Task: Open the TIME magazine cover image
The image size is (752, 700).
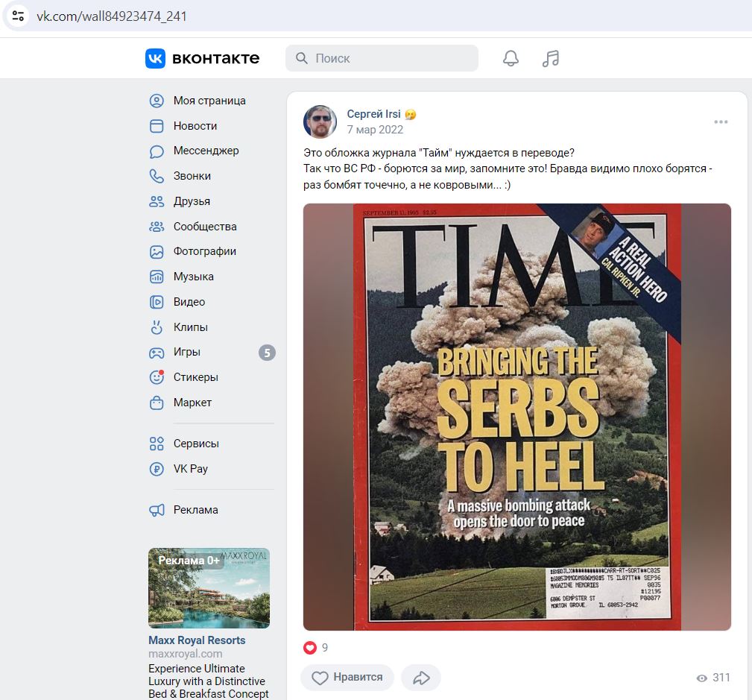Action: (x=517, y=417)
